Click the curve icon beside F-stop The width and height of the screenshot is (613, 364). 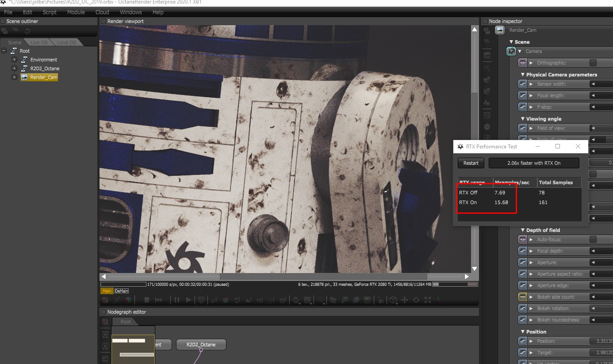523,107
